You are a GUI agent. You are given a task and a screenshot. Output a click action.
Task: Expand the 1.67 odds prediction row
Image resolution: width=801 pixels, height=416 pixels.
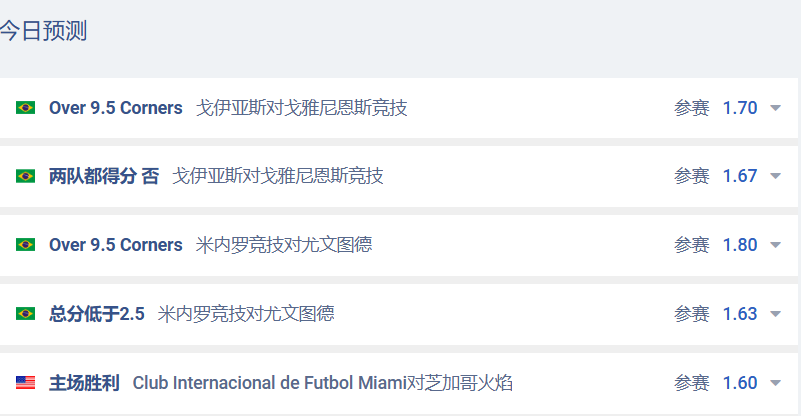(x=775, y=176)
